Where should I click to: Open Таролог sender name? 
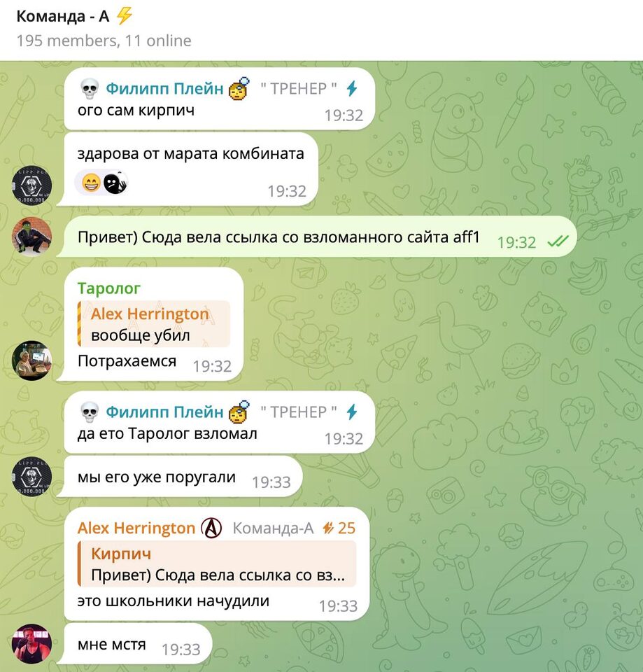(109, 288)
